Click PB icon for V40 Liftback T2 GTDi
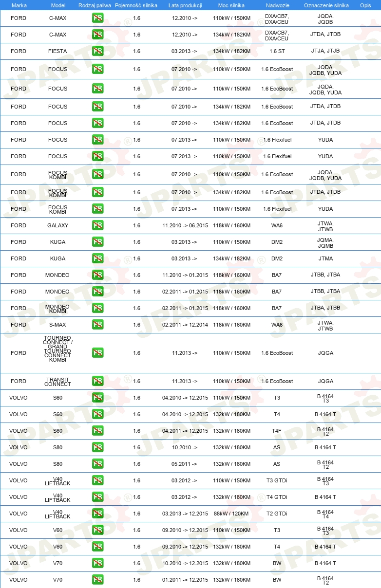The height and width of the screenshot is (588, 381). point(97,514)
